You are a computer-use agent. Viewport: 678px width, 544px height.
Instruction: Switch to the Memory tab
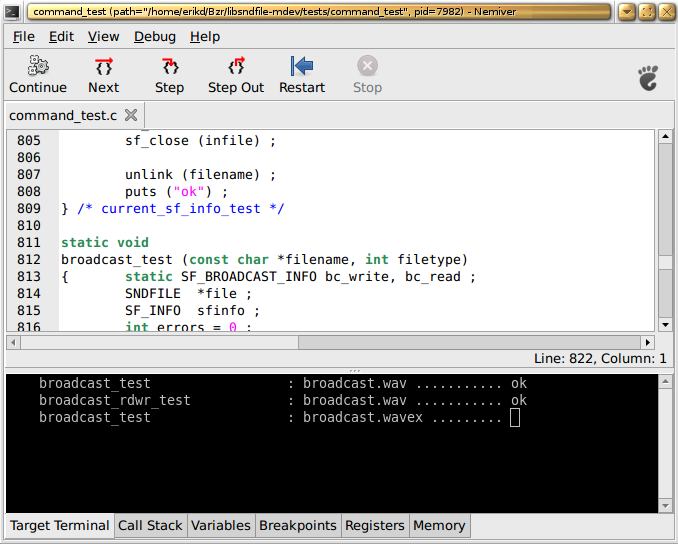[x=439, y=525]
